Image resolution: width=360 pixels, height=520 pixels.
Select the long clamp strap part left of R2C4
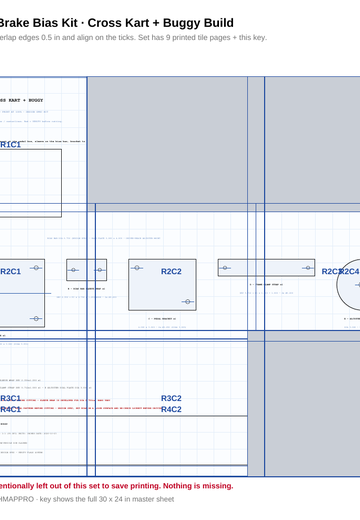point(266,268)
